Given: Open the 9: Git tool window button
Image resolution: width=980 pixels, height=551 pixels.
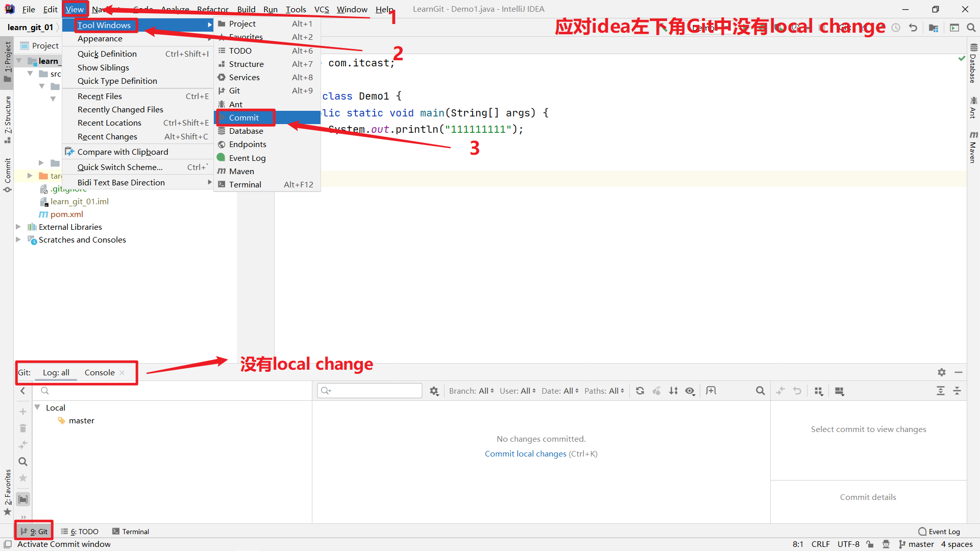Looking at the screenshot, I should (x=34, y=531).
